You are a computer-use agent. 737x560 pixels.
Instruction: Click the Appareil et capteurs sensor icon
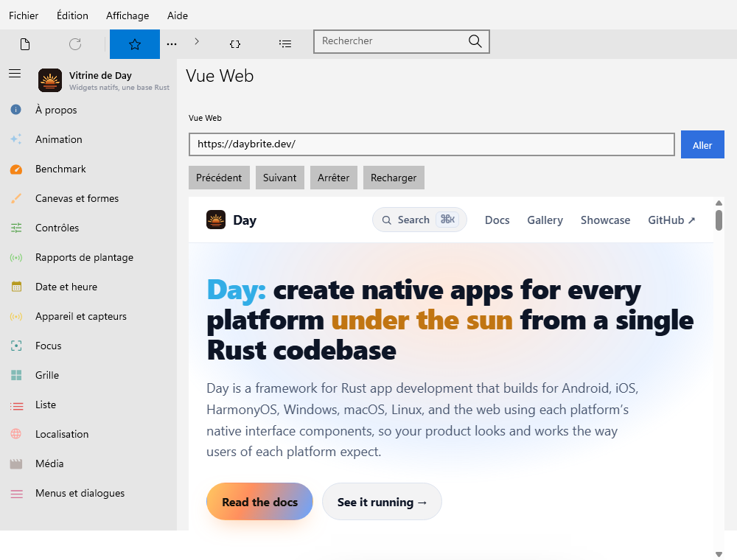16,316
